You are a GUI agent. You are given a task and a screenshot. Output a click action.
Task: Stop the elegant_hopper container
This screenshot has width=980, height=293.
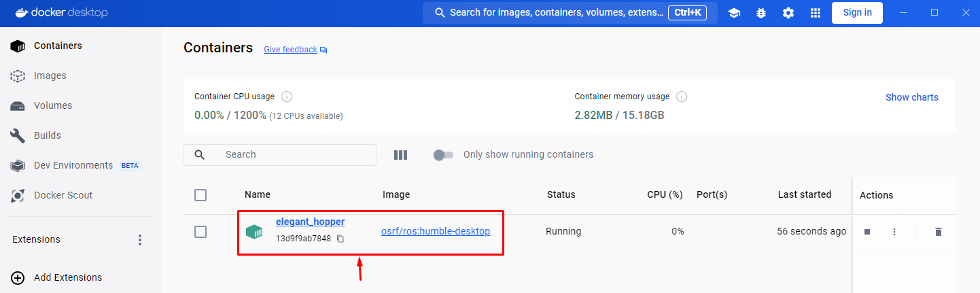(867, 232)
